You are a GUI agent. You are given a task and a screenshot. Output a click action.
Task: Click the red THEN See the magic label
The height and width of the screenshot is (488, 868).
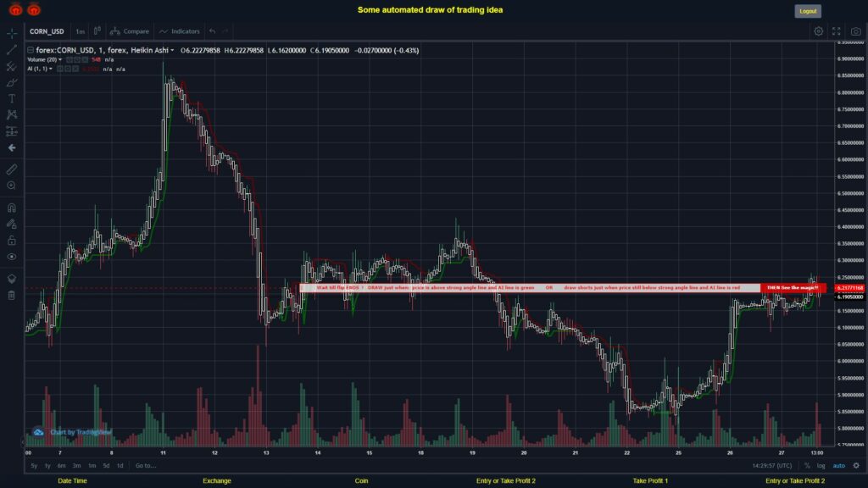[x=793, y=288]
